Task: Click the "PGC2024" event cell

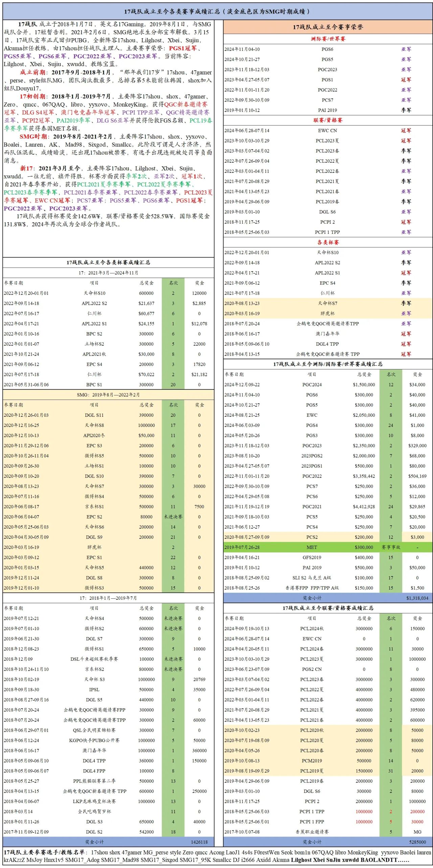Action: pos(312,385)
